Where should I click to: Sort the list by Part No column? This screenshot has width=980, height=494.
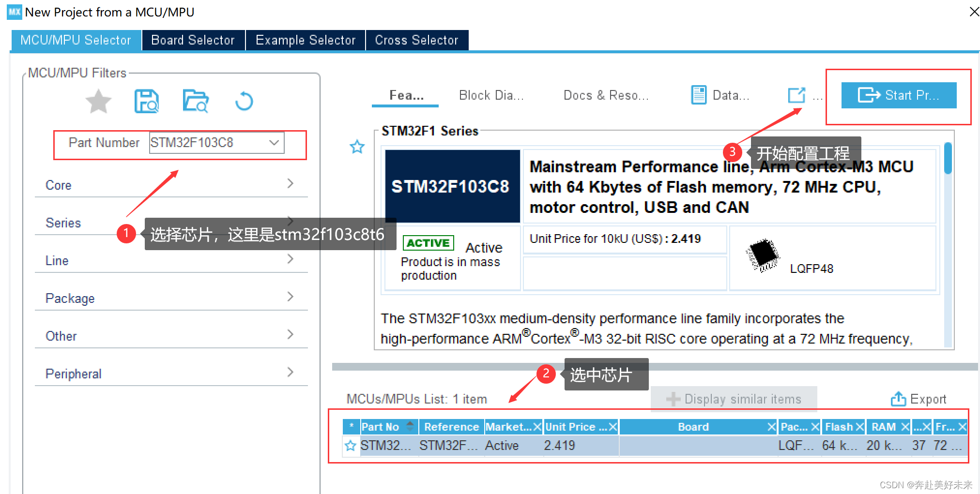pyautogui.click(x=389, y=427)
